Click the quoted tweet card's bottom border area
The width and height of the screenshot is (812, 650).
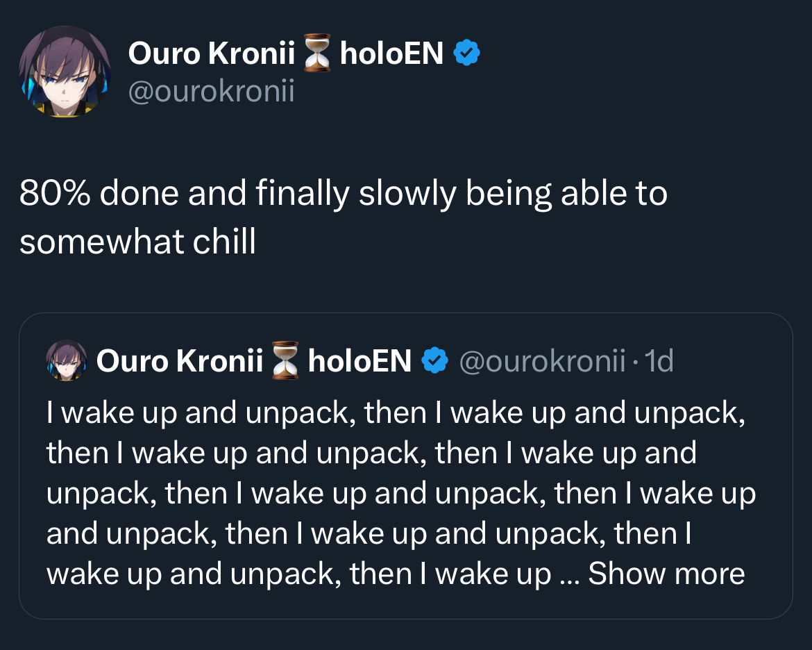click(x=406, y=618)
